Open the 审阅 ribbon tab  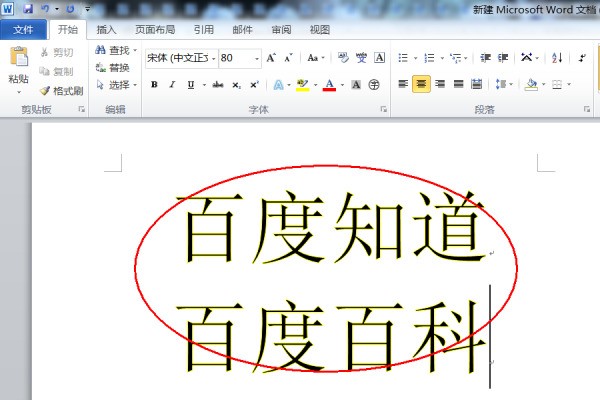(281, 29)
